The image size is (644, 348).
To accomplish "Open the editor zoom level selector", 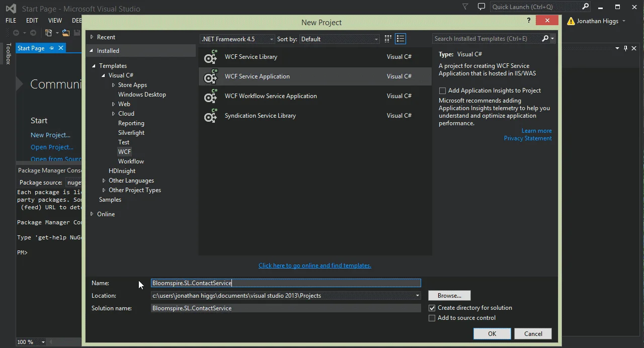I will 42,341.
